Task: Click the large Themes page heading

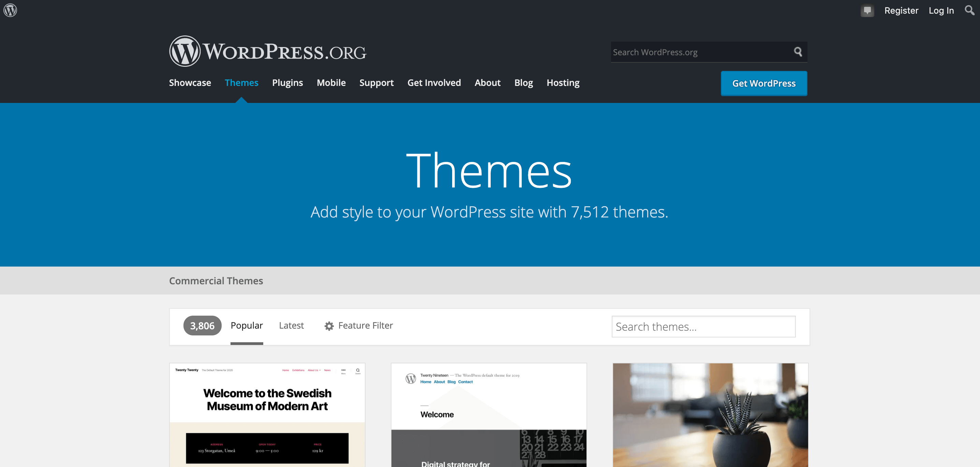Action: coord(489,170)
